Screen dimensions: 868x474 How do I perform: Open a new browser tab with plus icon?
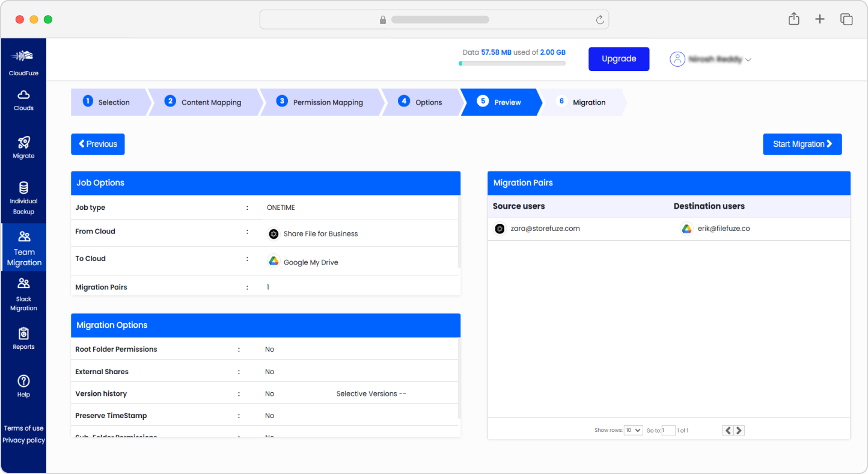point(820,19)
